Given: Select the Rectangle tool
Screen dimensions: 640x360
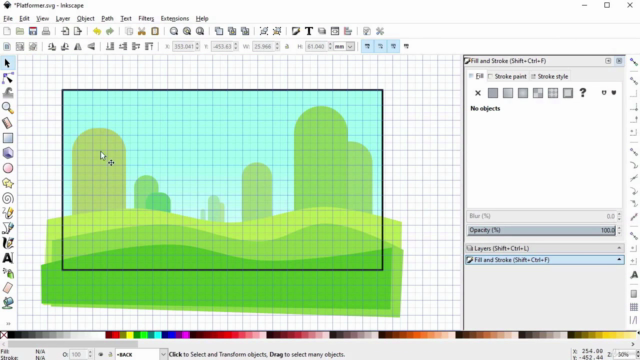Looking at the screenshot, I should 7,138.
